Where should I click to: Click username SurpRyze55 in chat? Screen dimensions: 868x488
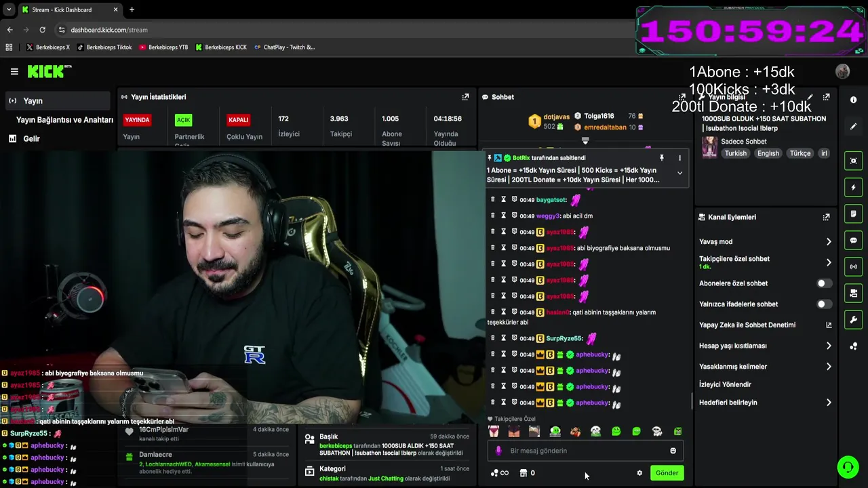(564, 338)
